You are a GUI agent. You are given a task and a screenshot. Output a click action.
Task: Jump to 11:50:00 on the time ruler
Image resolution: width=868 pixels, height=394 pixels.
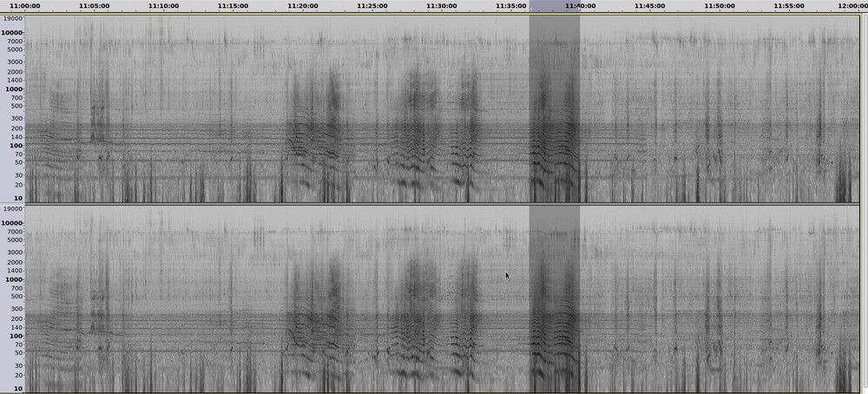coord(719,6)
